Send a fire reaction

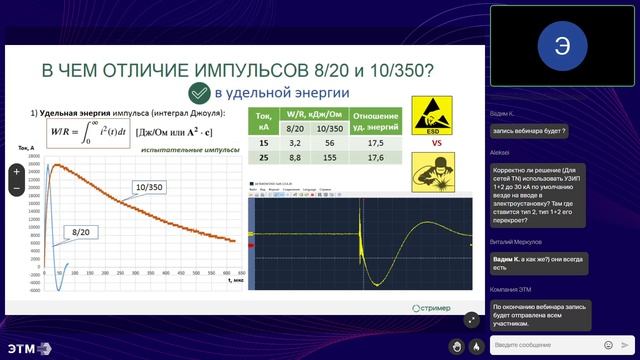(x=476, y=347)
